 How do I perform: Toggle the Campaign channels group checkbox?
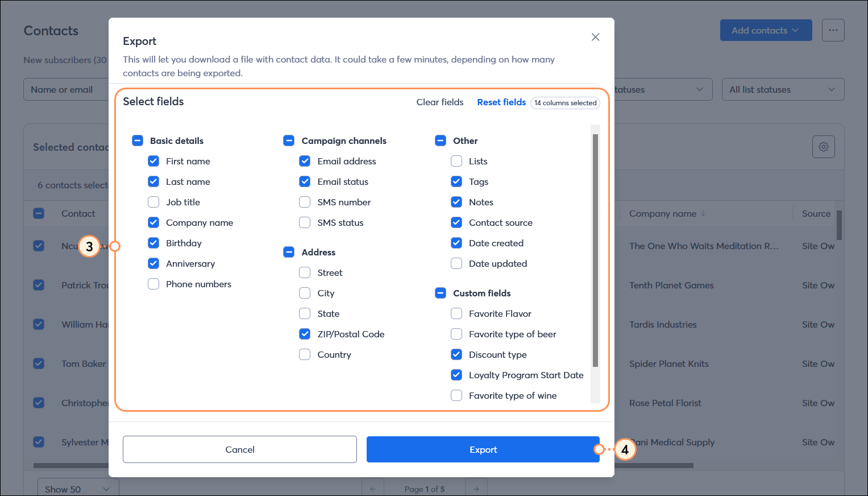pos(289,140)
